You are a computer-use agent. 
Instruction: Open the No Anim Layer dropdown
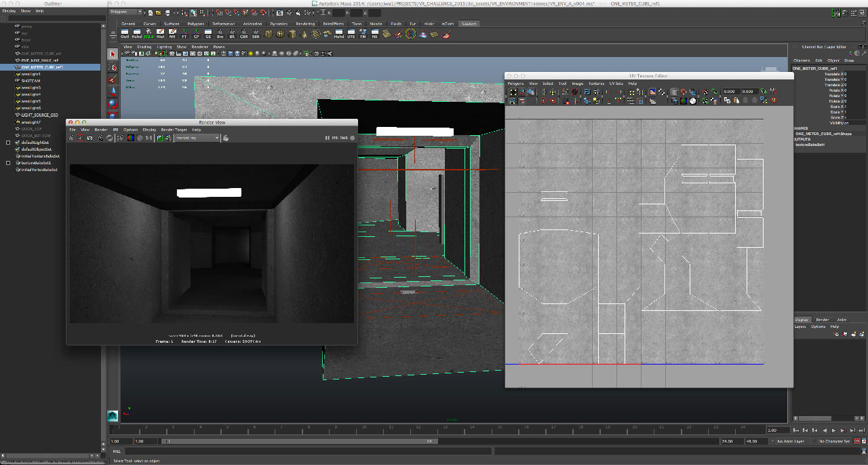(x=789, y=441)
